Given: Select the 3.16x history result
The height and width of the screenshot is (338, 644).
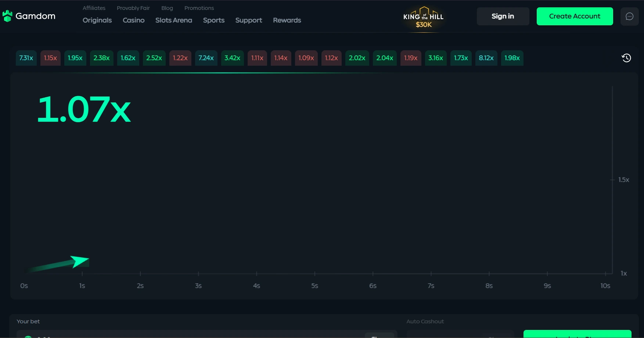Looking at the screenshot, I should 436,58.
